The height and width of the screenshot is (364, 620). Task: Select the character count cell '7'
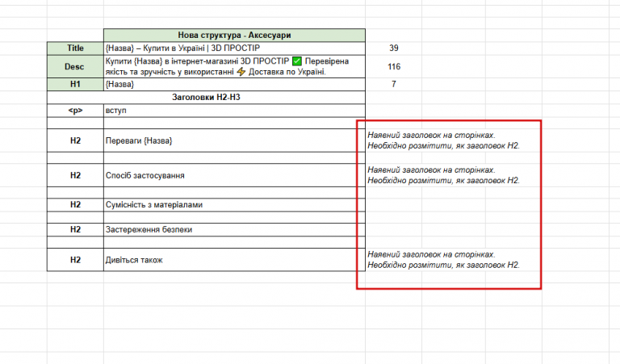tap(393, 84)
